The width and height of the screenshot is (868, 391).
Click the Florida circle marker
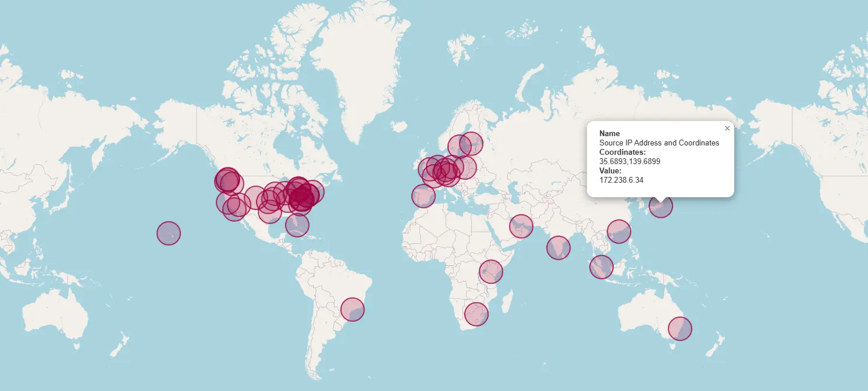pos(297,225)
